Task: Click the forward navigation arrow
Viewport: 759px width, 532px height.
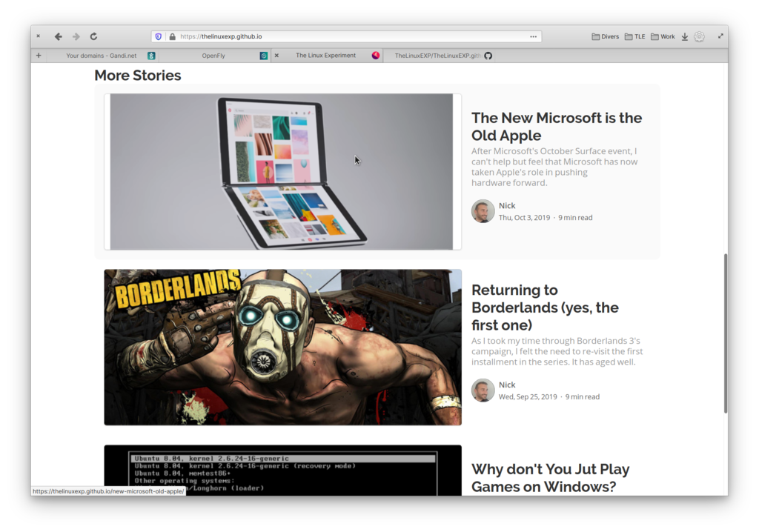Action: tap(76, 36)
